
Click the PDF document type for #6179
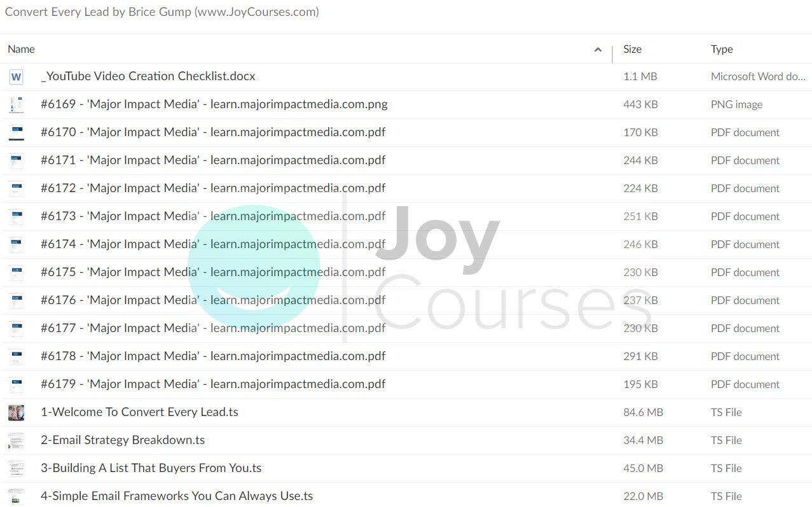tap(745, 384)
